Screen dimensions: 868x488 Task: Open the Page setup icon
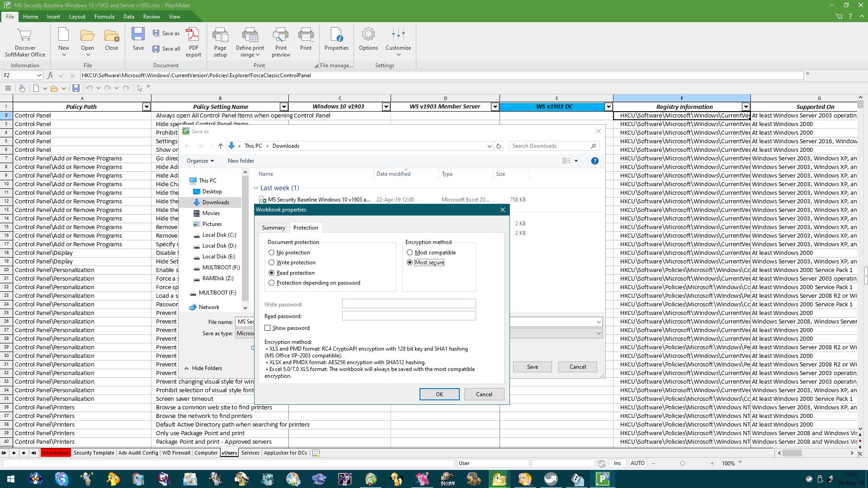[x=220, y=42]
